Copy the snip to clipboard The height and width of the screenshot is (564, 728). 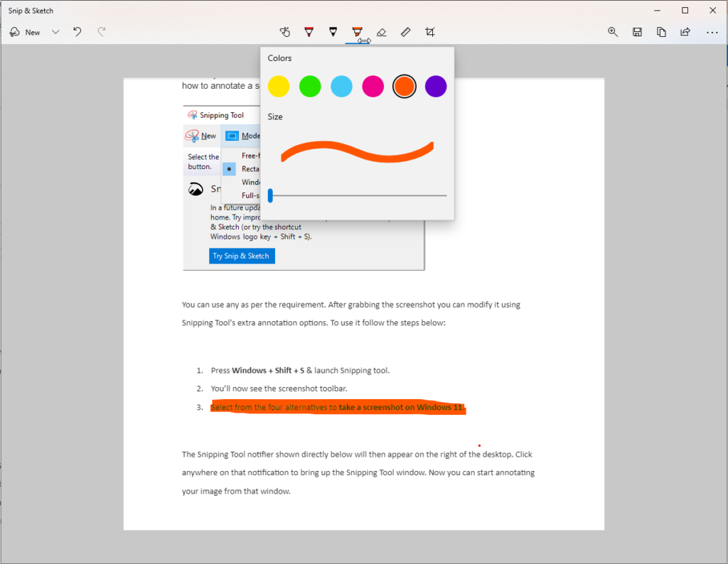pos(661,32)
